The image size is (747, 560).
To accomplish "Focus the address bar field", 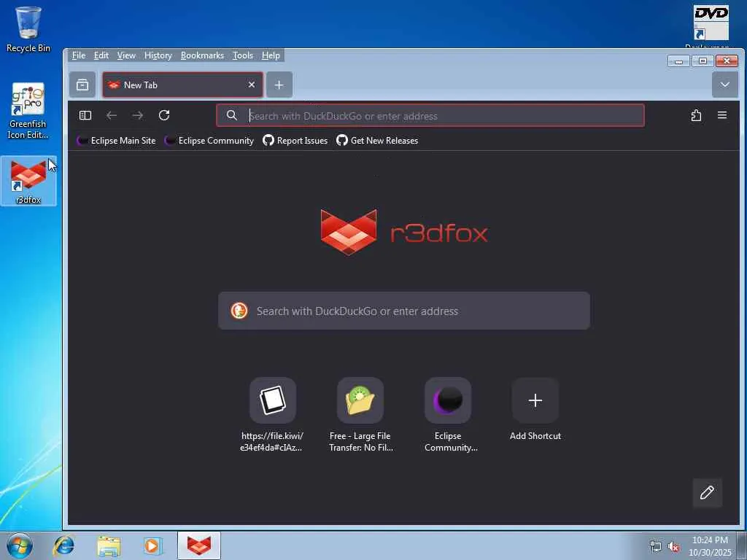I will pyautogui.click(x=430, y=115).
